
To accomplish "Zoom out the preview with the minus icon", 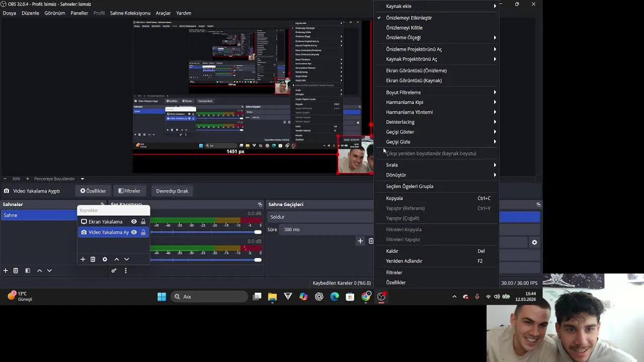I will click(5, 178).
